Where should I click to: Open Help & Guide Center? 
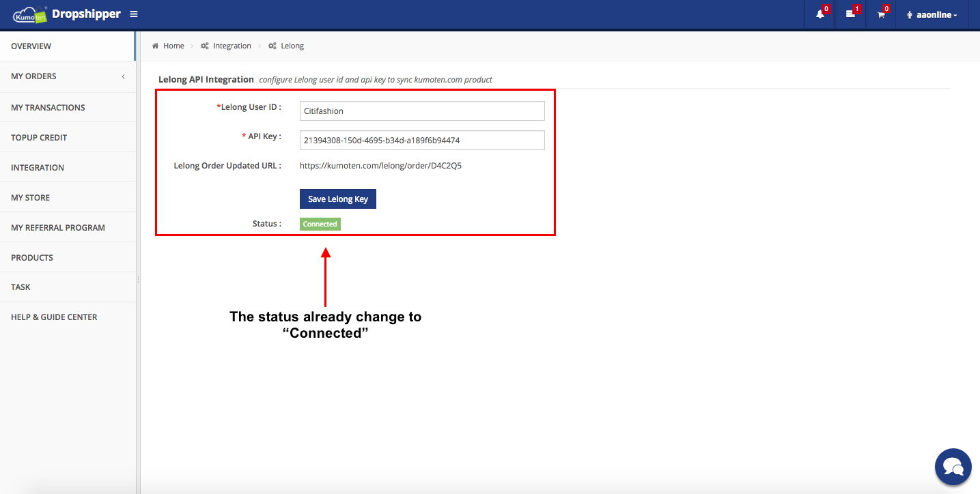click(68, 317)
